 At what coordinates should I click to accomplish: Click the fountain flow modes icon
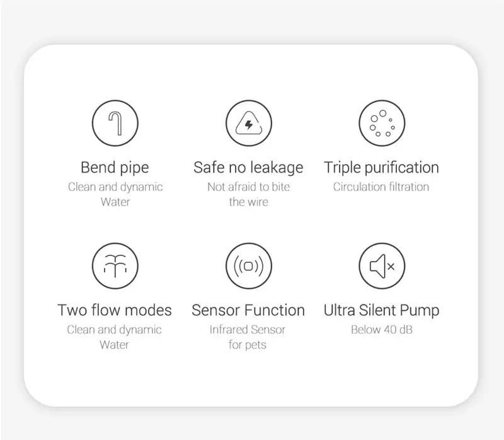[x=115, y=266]
